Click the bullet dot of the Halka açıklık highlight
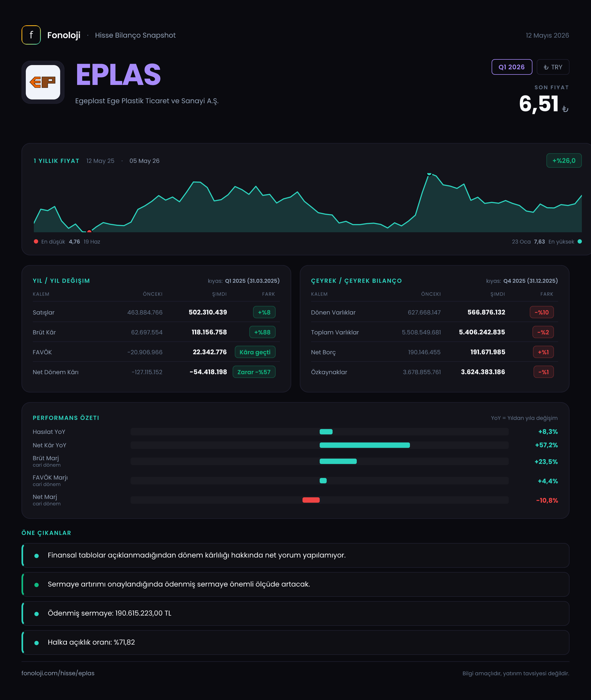The height and width of the screenshot is (700, 591). pyautogui.click(x=37, y=643)
